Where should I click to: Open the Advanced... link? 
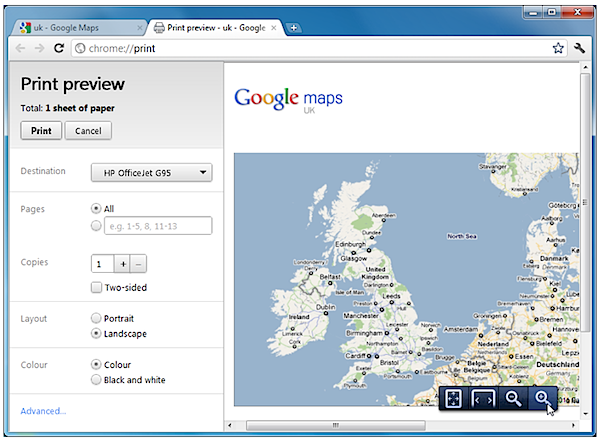(43, 411)
